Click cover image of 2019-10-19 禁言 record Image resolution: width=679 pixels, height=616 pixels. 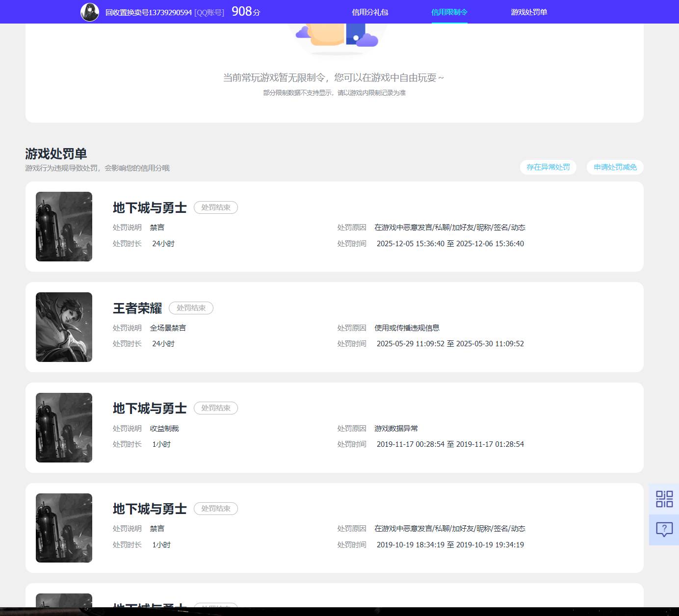tap(64, 528)
